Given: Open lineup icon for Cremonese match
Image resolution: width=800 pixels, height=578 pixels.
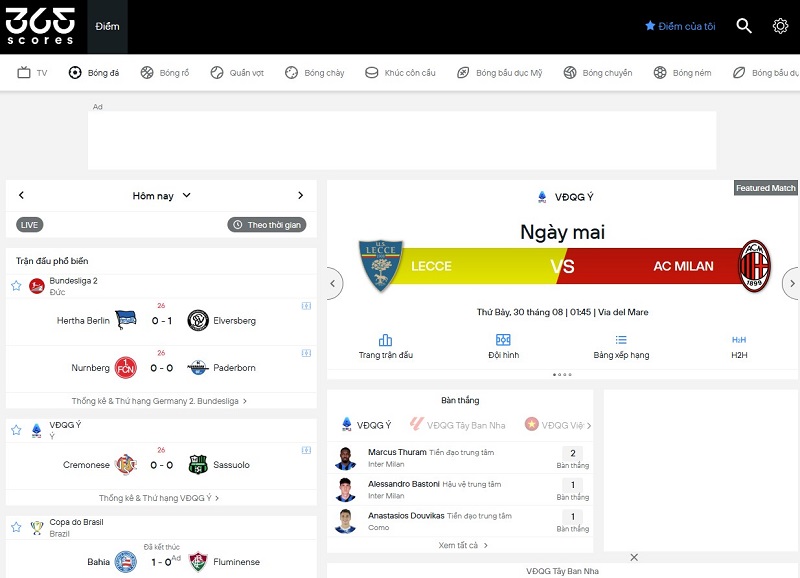Looking at the screenshot, I should (306, 450).
